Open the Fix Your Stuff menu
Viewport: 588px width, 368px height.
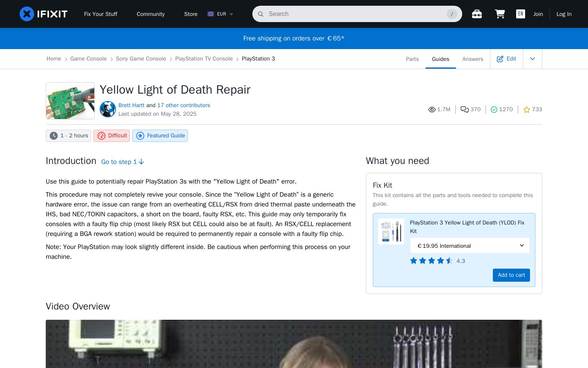100,14
